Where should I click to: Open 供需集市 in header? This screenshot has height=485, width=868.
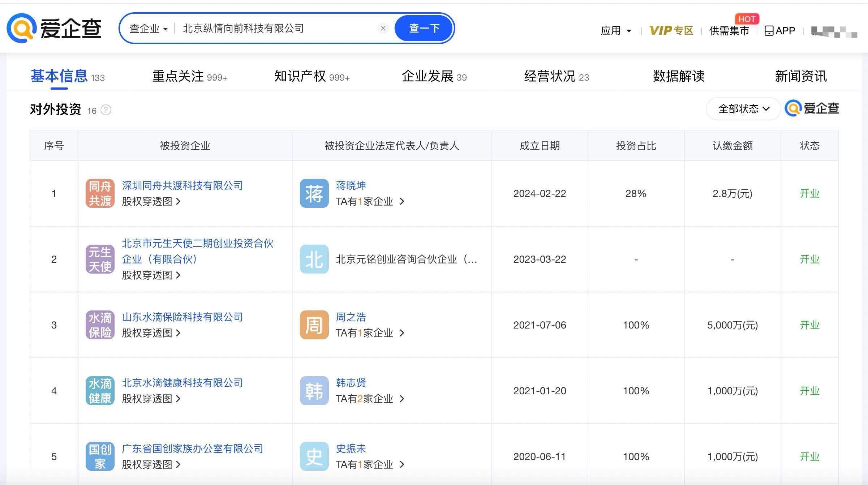[x=729, y=31]
